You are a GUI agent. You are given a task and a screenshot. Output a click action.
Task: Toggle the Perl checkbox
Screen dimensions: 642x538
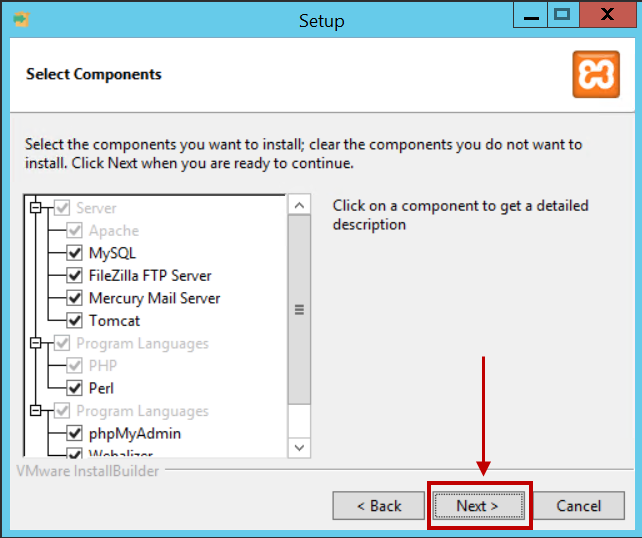(74, 388)
